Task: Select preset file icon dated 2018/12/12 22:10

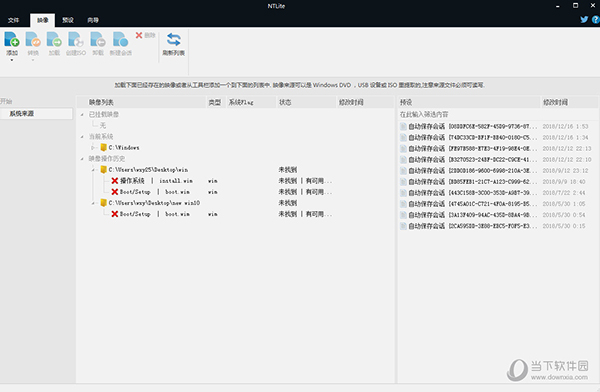Action: click(403, 160)
